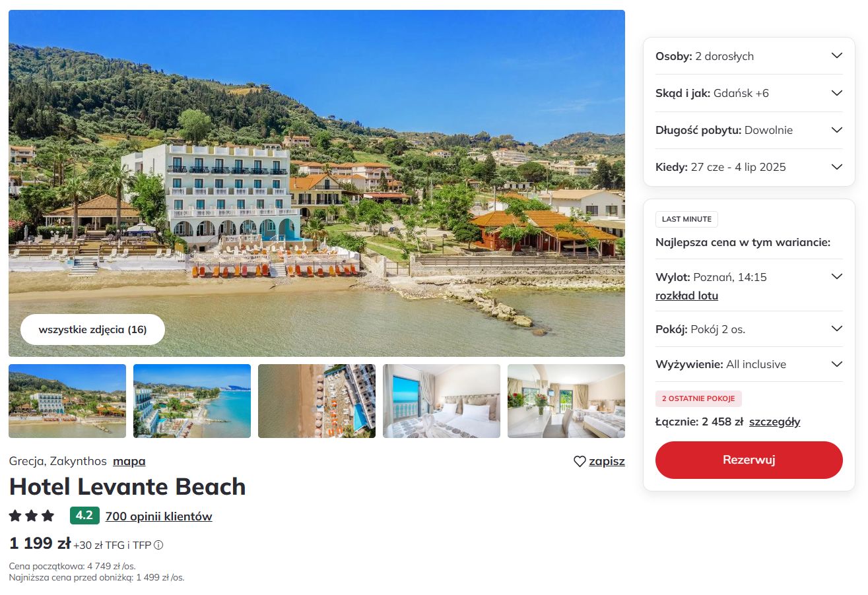Open the rozkład lotu link
This screenshot has width=868, height=595.
tap(686, 296)
